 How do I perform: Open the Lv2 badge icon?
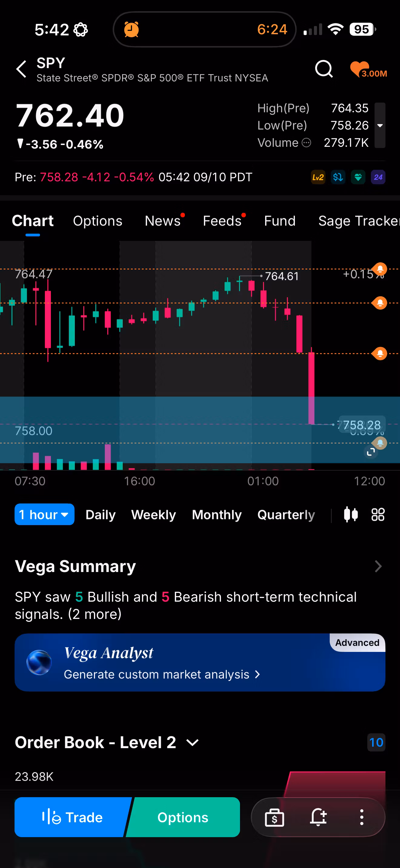(318, 177)
